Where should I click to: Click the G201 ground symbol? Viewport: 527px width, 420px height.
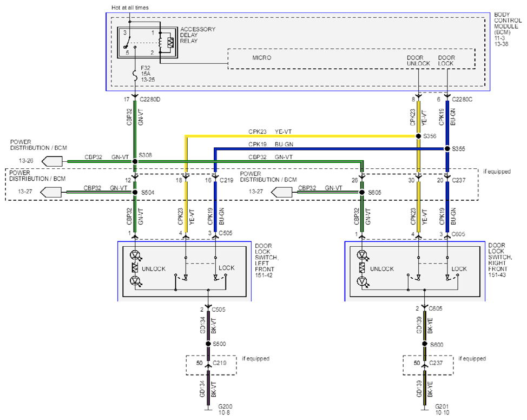click(x=425, y=409)
